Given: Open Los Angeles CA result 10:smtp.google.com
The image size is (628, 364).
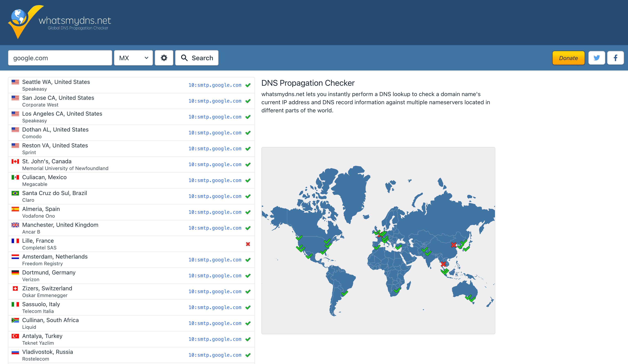Looking at the screenshot, I should point(215,117).
